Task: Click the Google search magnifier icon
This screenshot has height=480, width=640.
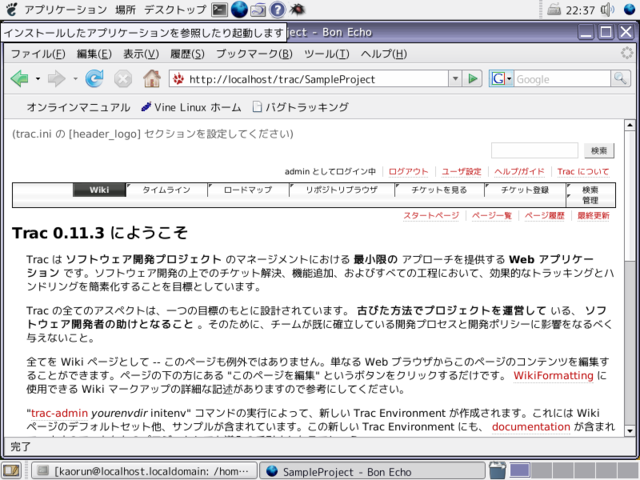Action: tap(620, 78)
